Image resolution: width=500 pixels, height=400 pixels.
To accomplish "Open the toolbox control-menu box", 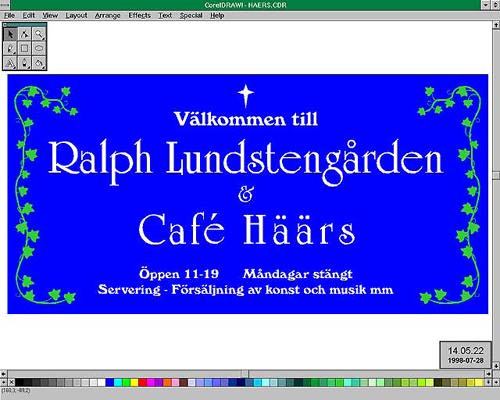I will 5,25.
